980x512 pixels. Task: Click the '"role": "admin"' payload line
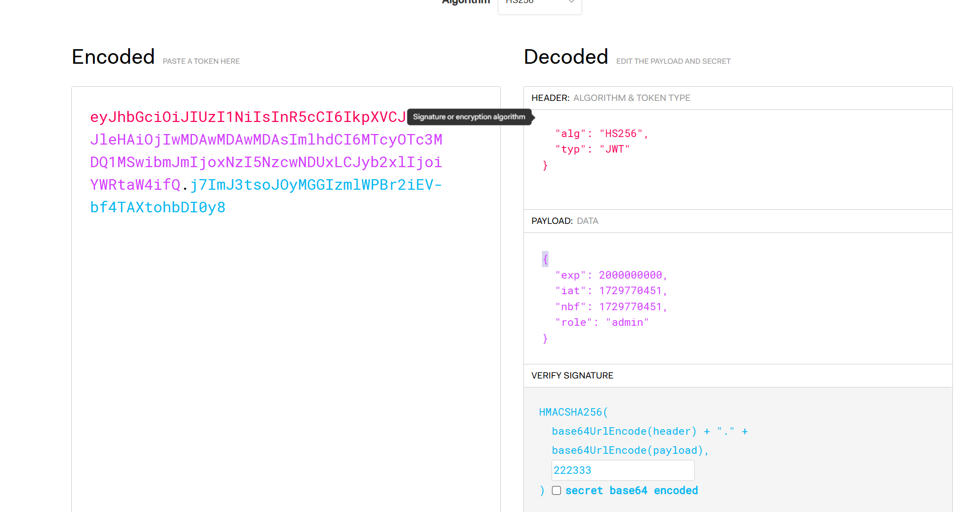tap(602, 322)
